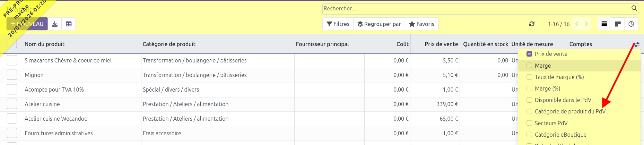Viewport: 644px width, 145px height.
Task: Open the spreadsheet view icon
Action: click(69, 24)
